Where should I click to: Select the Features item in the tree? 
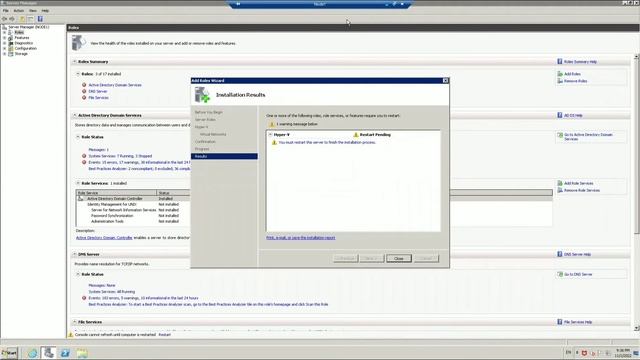point(22,38)
